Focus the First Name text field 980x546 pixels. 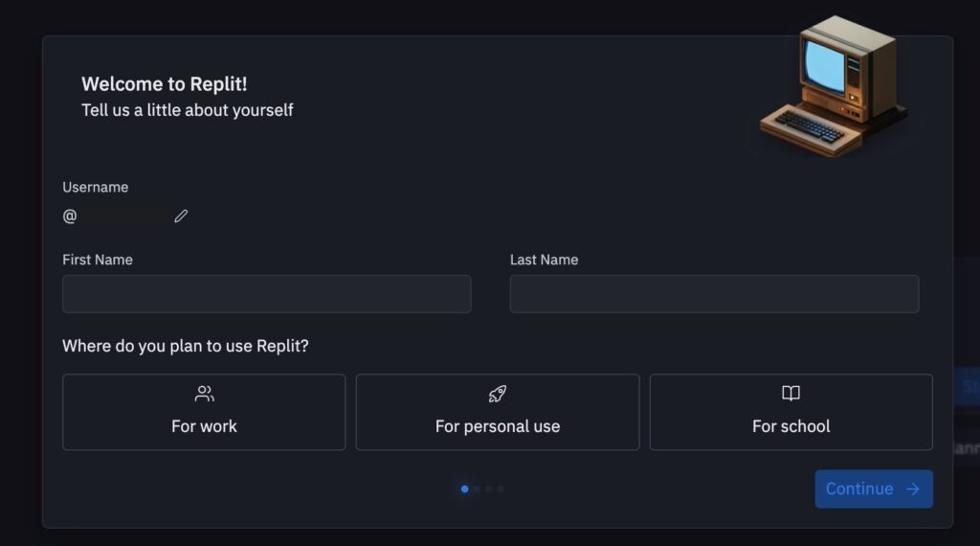(267, 294)
